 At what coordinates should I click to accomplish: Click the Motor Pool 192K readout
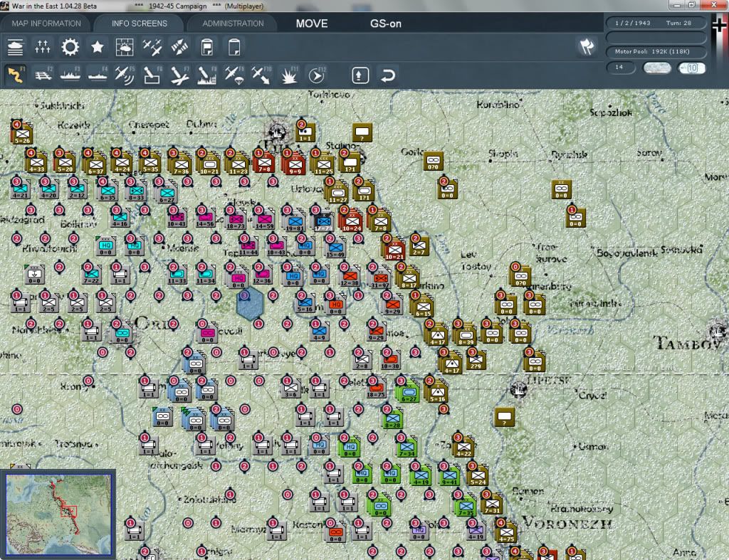pyautogui.click(x=656, y=51)
